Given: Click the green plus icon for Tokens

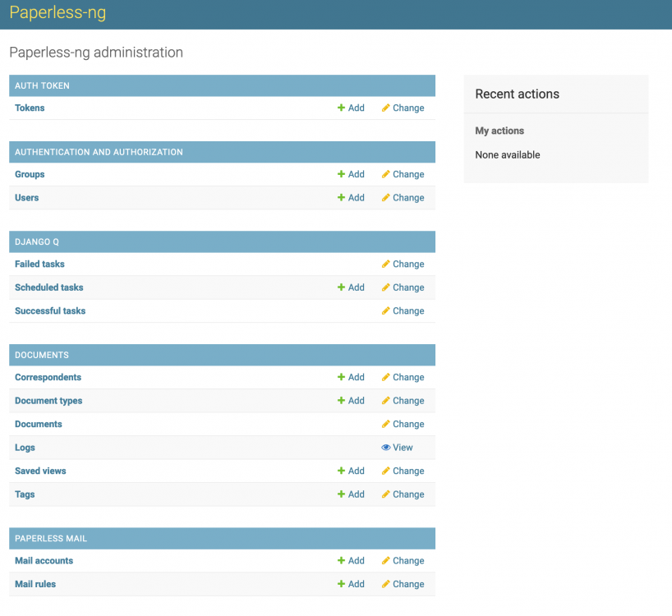Looking at the screenshot, I should click(x=341, y=108).
